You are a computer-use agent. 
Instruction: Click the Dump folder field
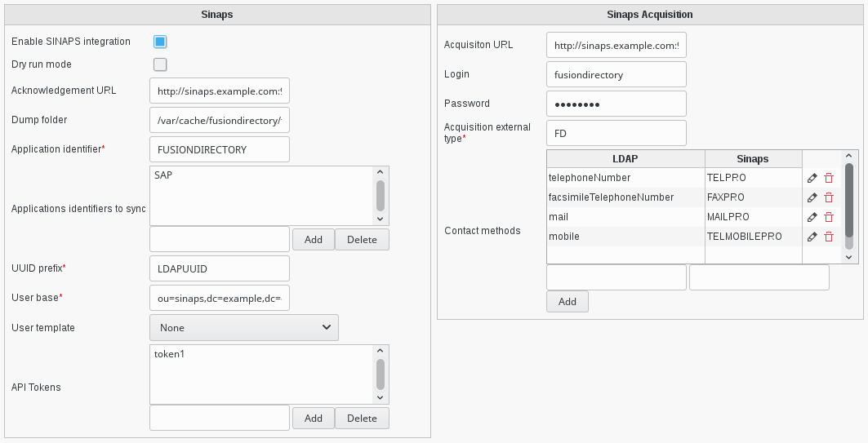[219, 120]
